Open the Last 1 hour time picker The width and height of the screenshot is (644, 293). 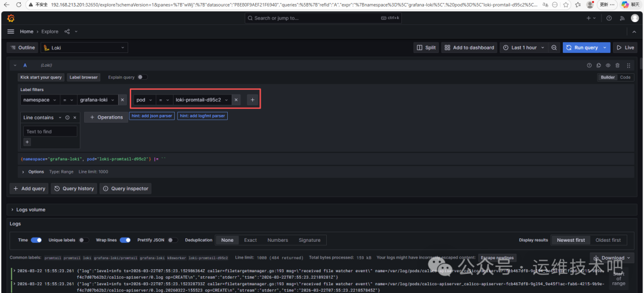(x=524, y=48)
